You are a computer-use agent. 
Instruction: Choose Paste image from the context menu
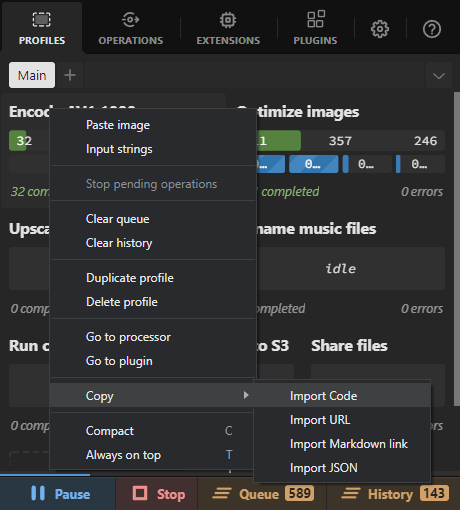(x=152, y=125)
